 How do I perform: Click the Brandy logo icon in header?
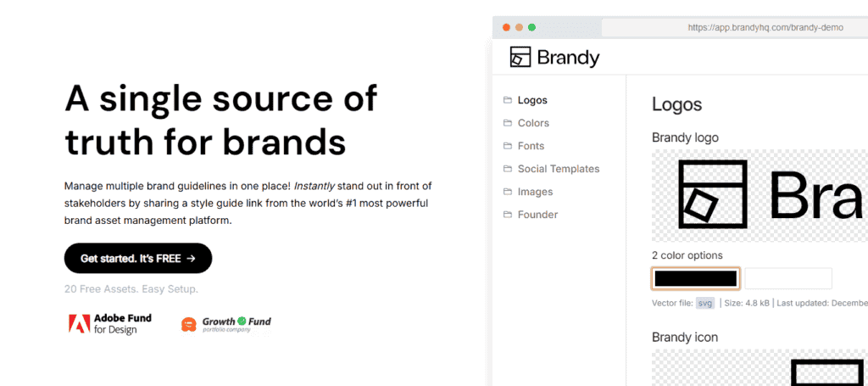pyautogui.click(x=520, y=57)
